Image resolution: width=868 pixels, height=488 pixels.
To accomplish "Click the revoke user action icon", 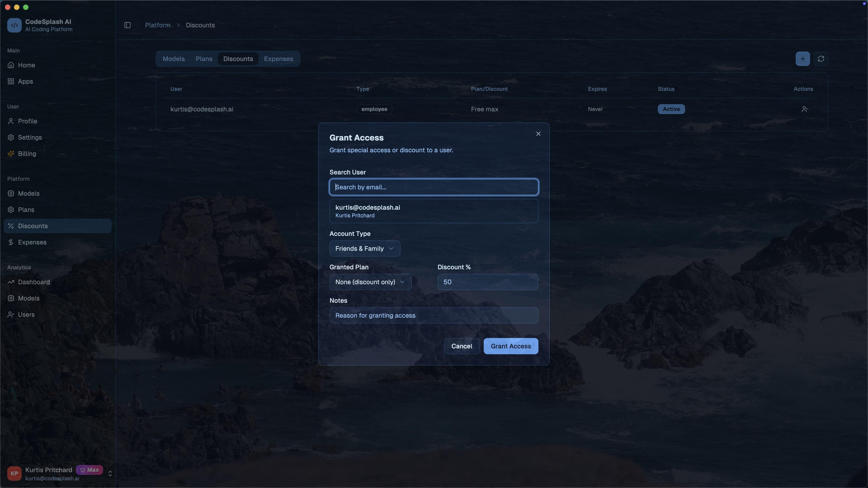I will tap(805, 109).
